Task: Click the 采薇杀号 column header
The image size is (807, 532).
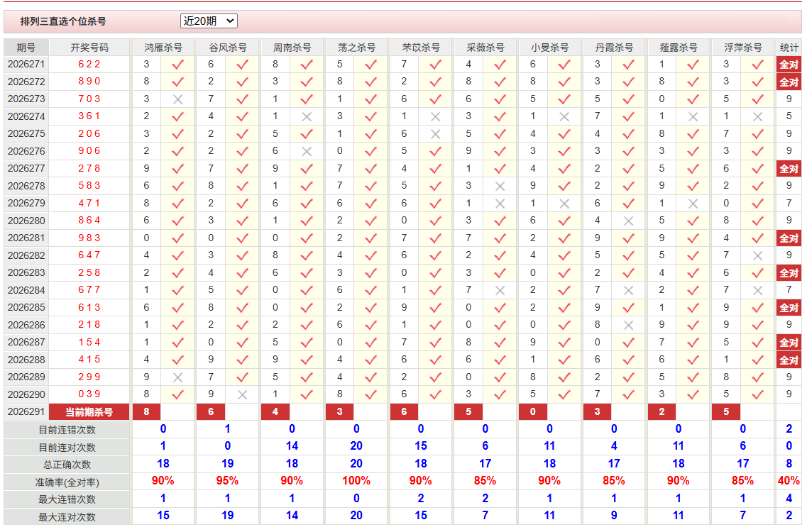Action: pyautogui.click(x=485, y=48)
